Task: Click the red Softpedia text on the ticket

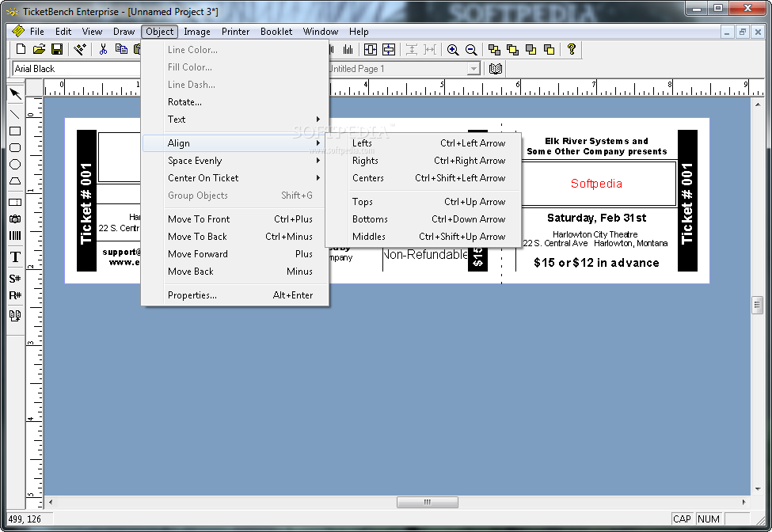Action: 596,184
